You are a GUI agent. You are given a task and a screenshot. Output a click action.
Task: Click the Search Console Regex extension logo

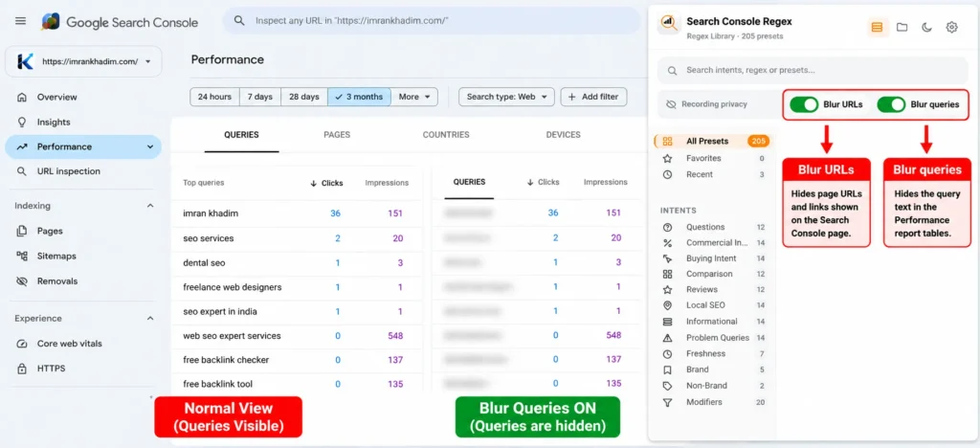click(669, 24)
